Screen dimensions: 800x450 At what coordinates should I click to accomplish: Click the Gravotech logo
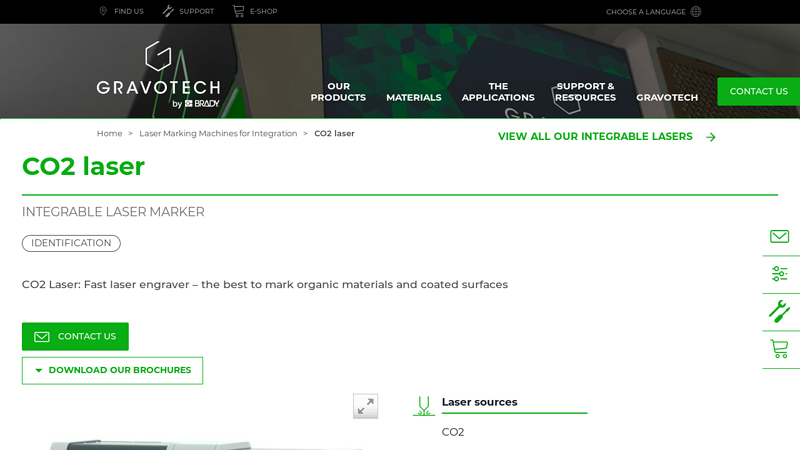pos(159,75)
